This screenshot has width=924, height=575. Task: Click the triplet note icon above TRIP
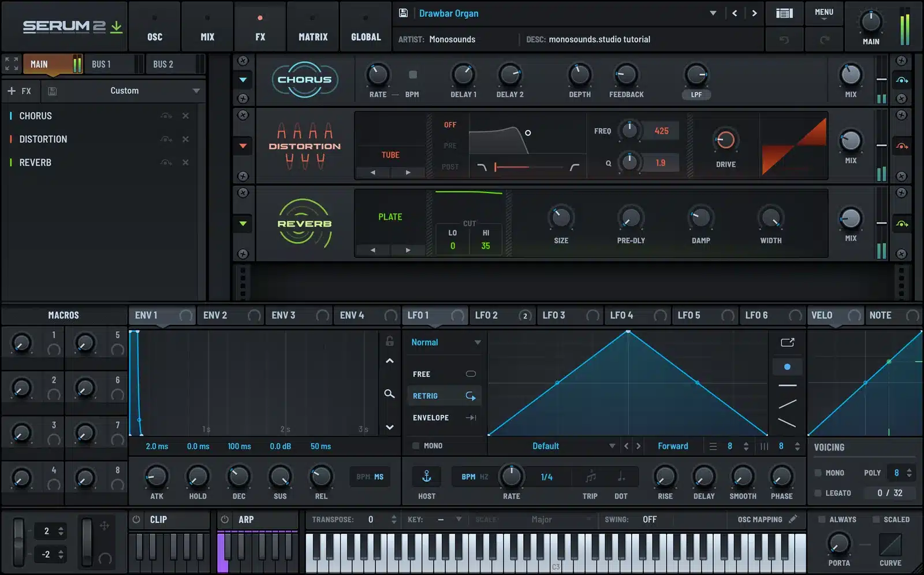(x=590, y=477)
